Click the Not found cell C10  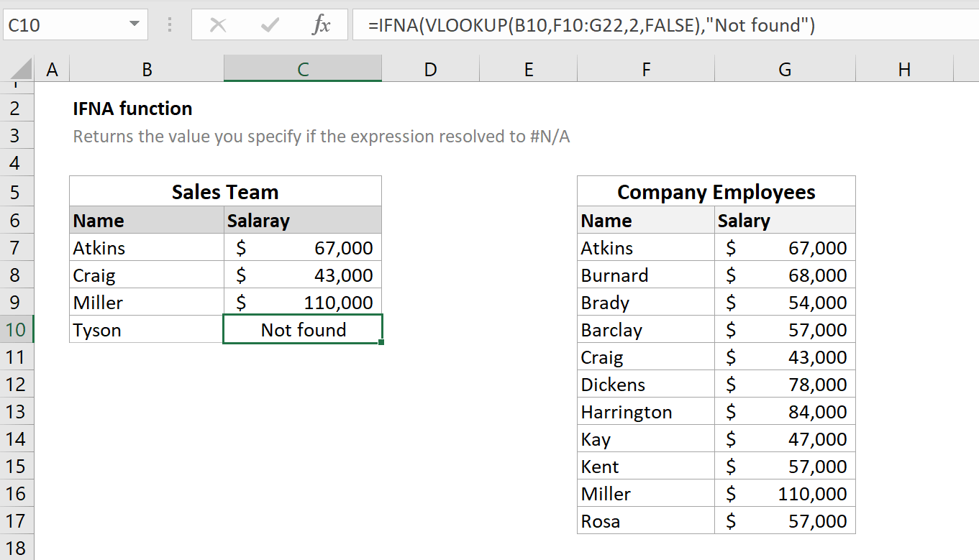302,329
